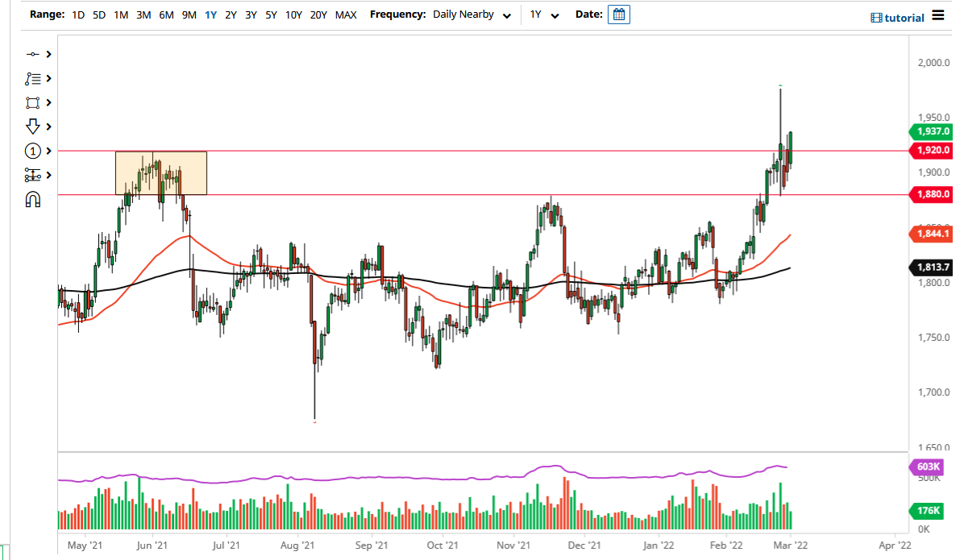Set range to 5D
Screen dimensions: 964x560
coord(99,15)
